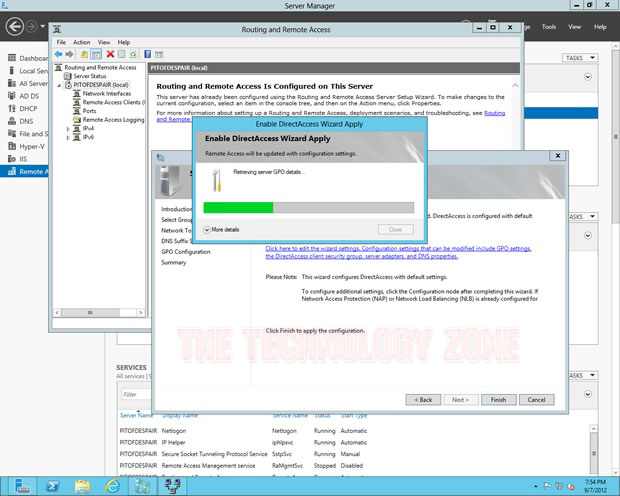Click the Apply dialog progress bar
The height and width of the screenshot is (496, 620).
point(309,208)
